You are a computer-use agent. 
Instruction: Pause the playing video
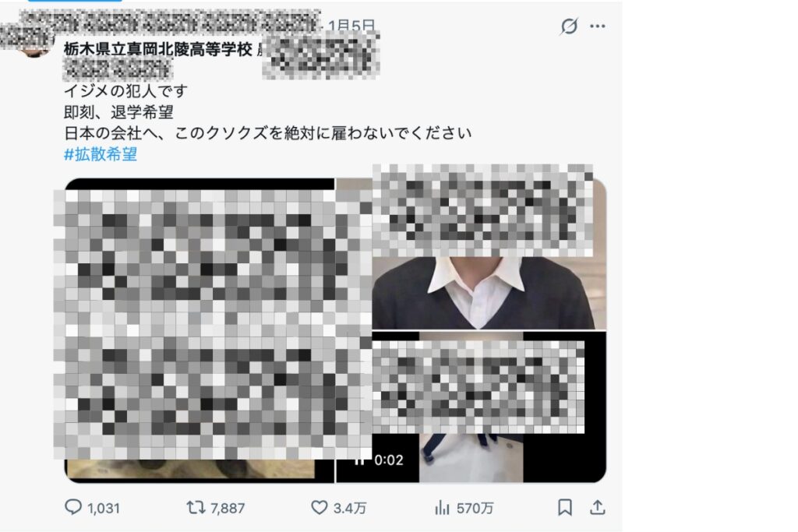click(359, 460)
